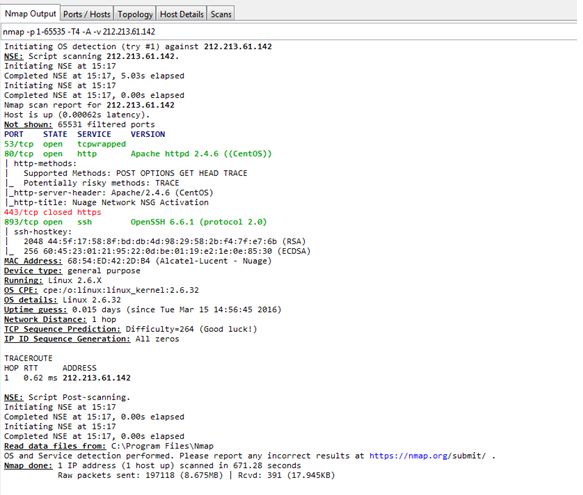This screenshot has width=583, height=495.
Task: Click the red 443/tcp closed https line
Action: tap(52, 212)
